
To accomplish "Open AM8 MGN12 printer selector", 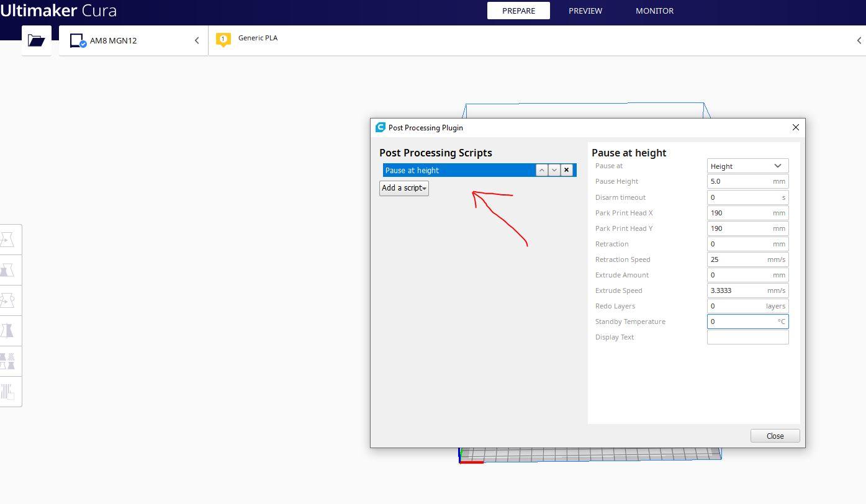I will tap(133, 41).
